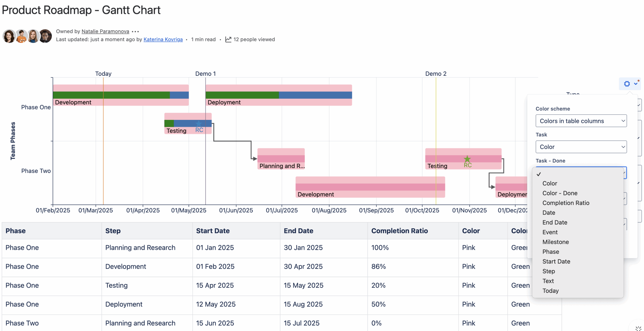Open the Task color dropdown
The image size is (644, 331).
[581, 147]
